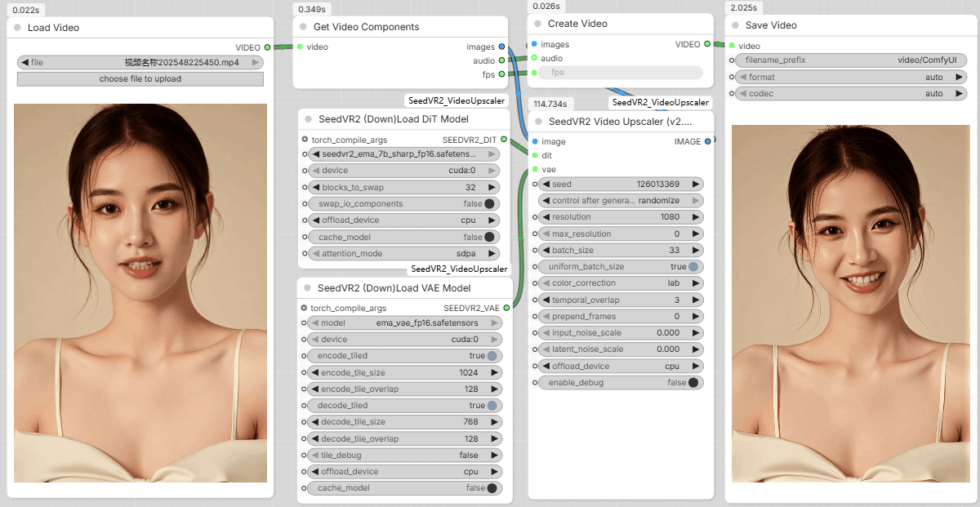Click the SeedVR2_VideoUpscaler tag above DiT loader
The height and width of the screenshot is (507, 980).
[457, 100]
